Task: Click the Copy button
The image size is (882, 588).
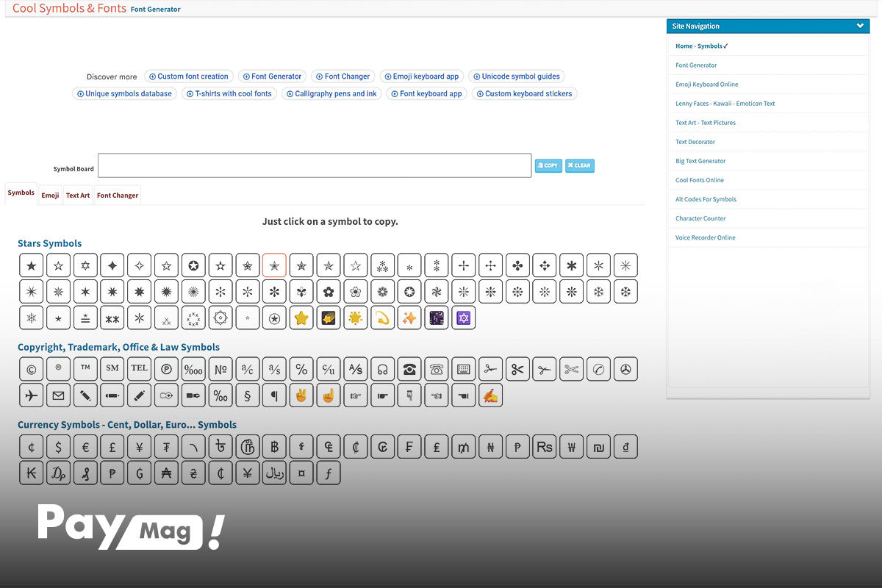Action: [x=548, y=165]
